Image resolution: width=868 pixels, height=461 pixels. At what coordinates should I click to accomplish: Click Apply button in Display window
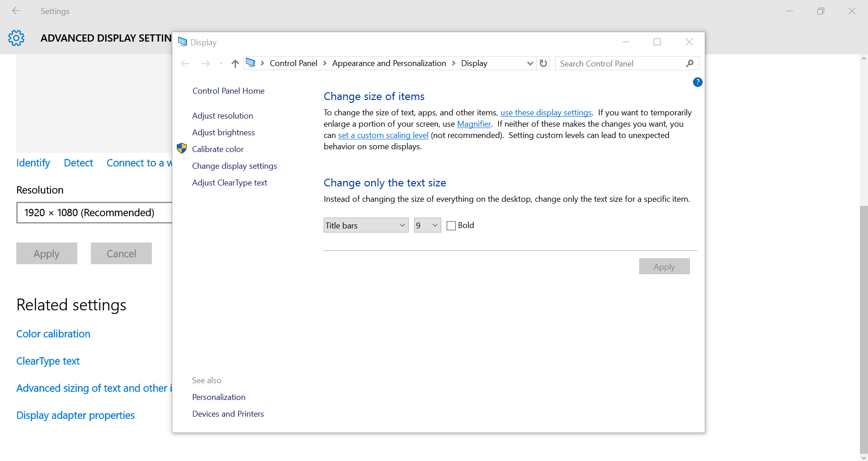pos(664,266)
